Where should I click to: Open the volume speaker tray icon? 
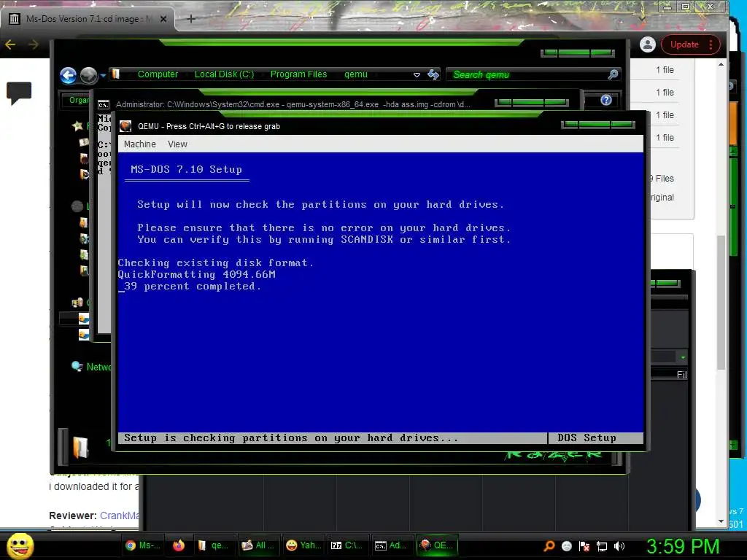pyautogui.click(x=619, y=546)
